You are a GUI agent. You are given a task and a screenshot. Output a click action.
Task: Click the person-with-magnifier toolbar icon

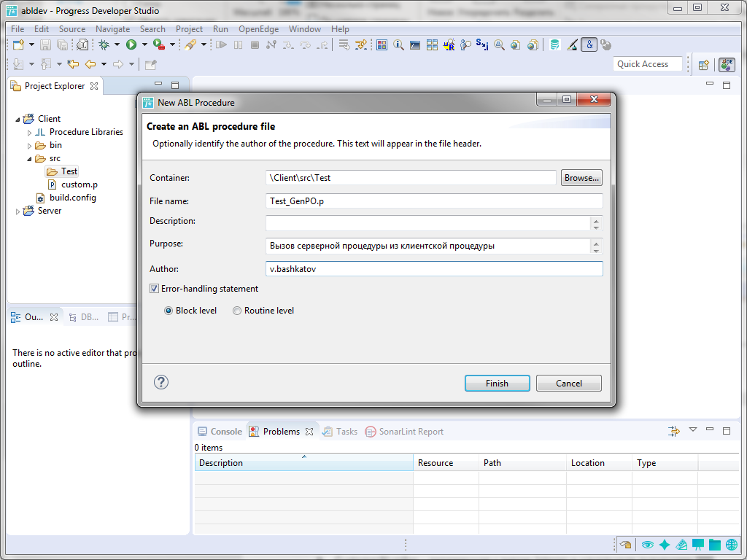pyautogui.click(x=465, y=44)
